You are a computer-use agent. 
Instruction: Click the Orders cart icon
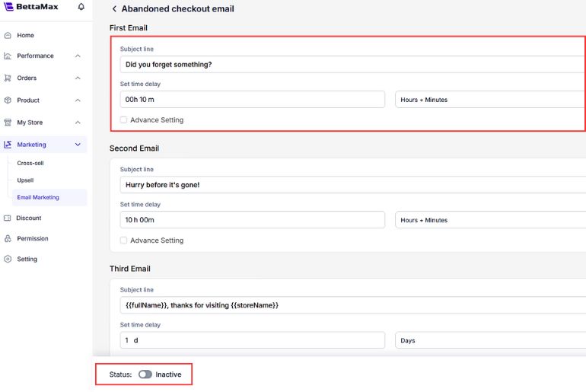[x=8, y=78]
